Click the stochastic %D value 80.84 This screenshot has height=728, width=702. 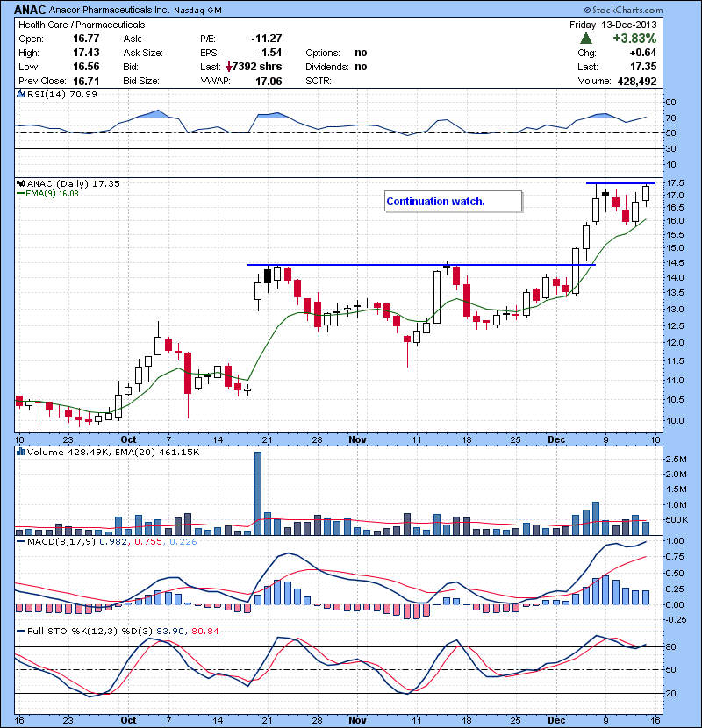[204, 631]
